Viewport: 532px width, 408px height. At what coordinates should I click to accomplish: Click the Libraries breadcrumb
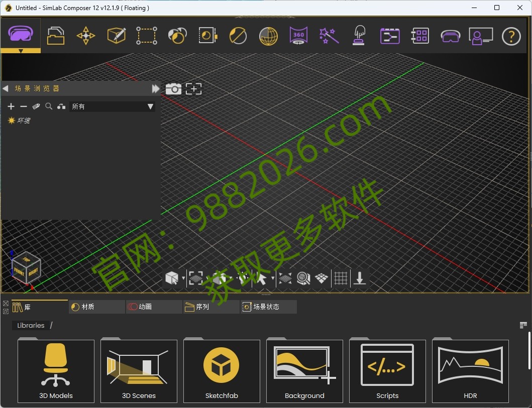coord(31,325)
